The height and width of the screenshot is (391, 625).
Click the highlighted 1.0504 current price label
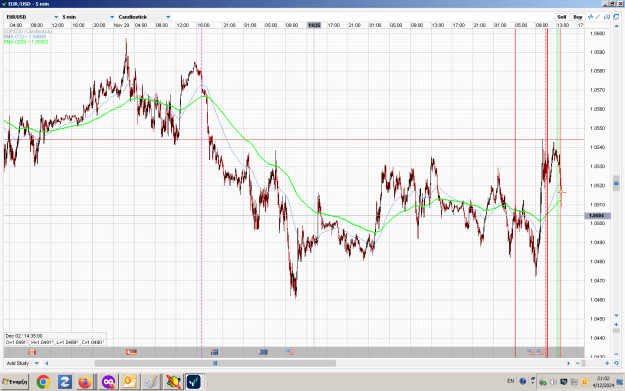pos(596,216)
